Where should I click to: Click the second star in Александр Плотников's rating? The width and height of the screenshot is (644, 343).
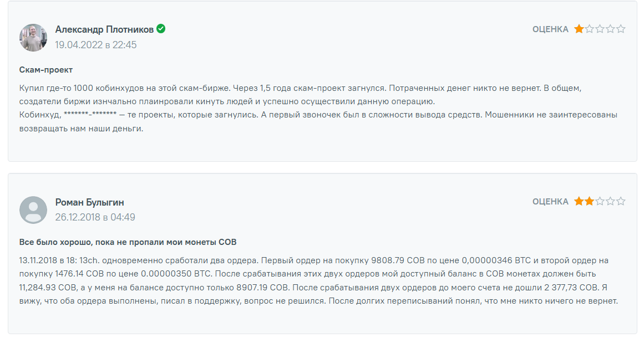click(x=589, y=29)
